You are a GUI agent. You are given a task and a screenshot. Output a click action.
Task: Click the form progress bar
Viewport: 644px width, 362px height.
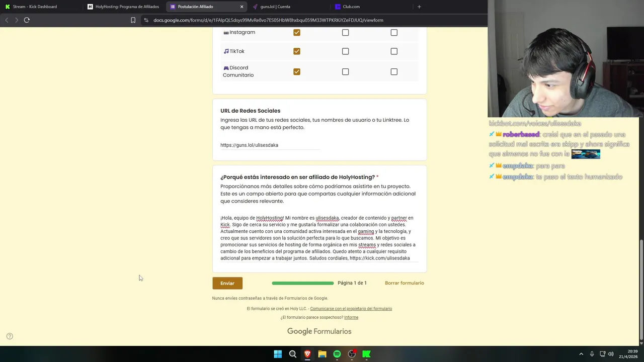pyautogui.click(x=302, y=283)
